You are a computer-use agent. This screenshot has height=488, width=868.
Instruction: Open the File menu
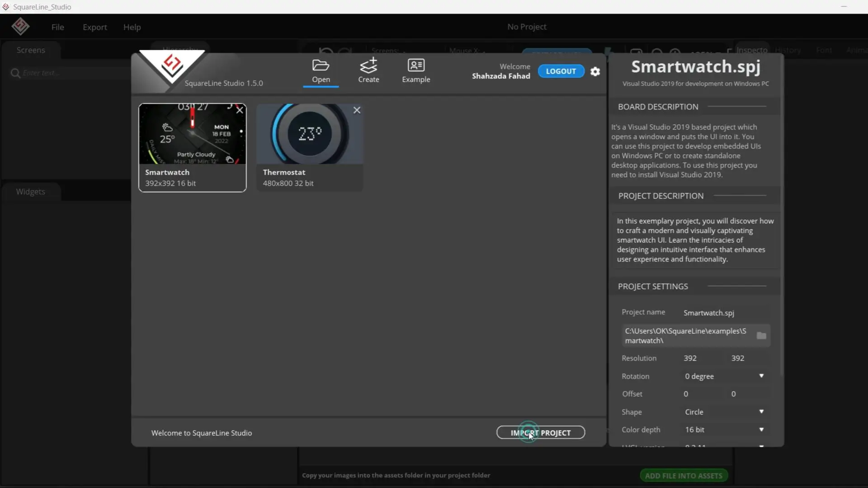pos(57,27)
